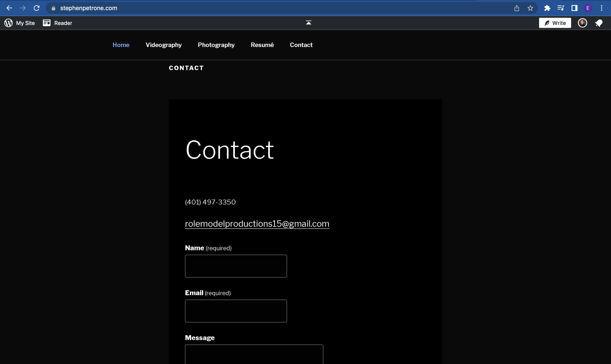Click the address bar URL
Viewport: 611px width, 364px height.
(x=89, y=8)
